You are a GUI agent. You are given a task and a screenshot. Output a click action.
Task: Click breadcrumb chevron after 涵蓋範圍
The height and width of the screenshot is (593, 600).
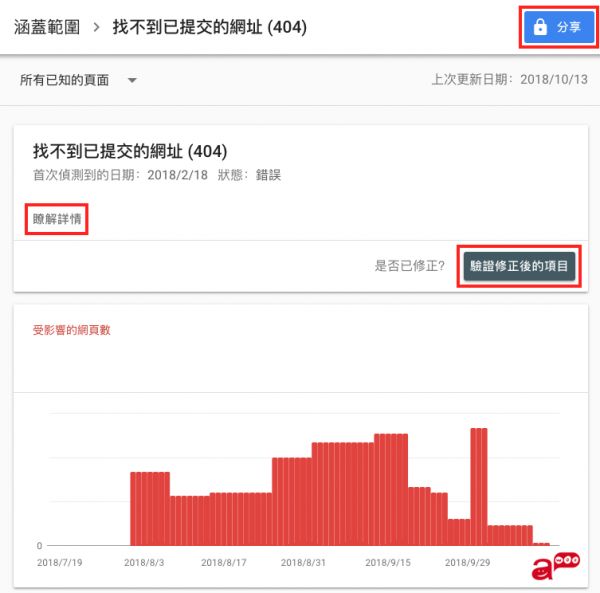96,27
